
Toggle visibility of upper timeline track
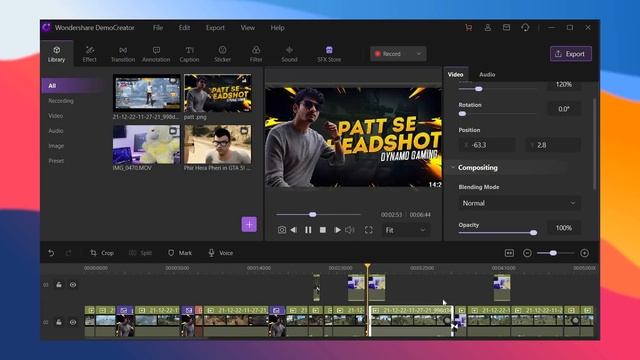click(73, 284)
